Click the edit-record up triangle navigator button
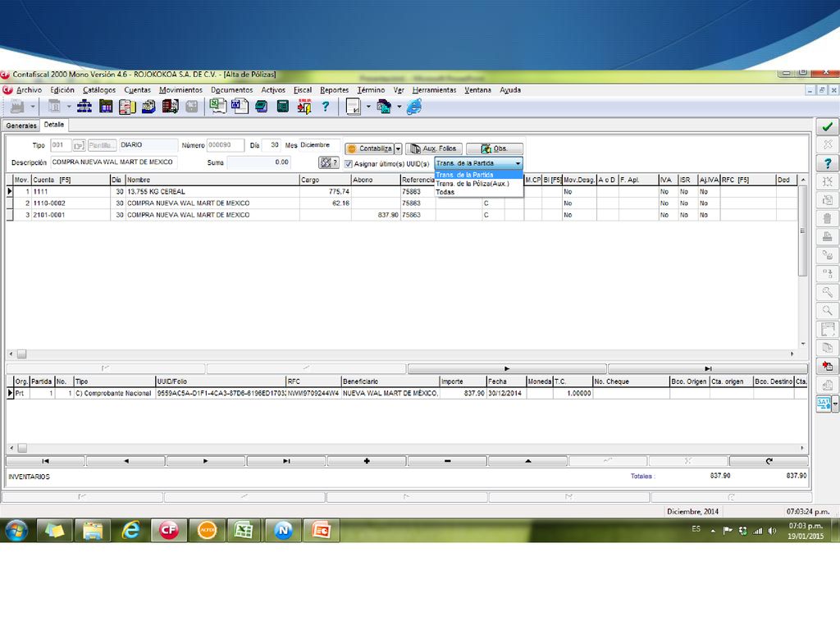Image resolution: width=840 pixels, height=630 pixels. 527,461
